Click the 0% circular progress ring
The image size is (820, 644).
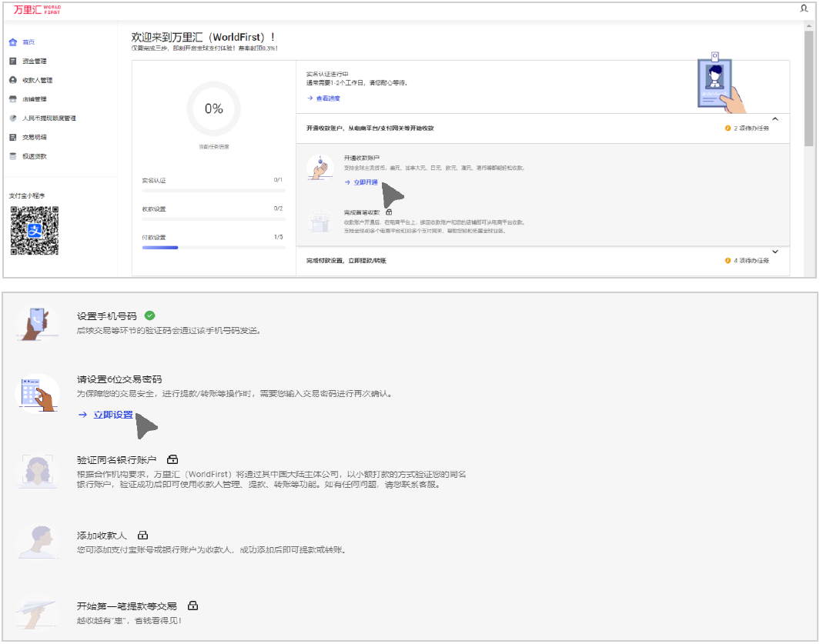pos(213,108)
